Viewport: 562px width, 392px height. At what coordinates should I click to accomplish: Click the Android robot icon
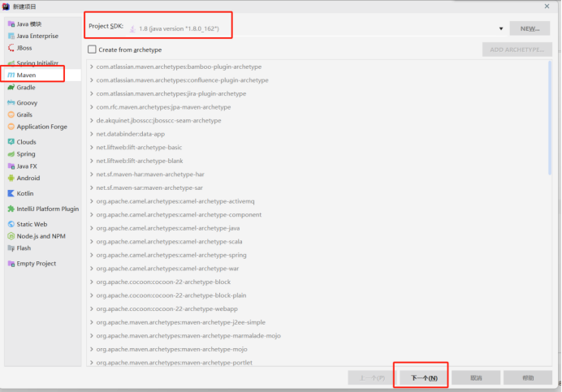point(11,178)
